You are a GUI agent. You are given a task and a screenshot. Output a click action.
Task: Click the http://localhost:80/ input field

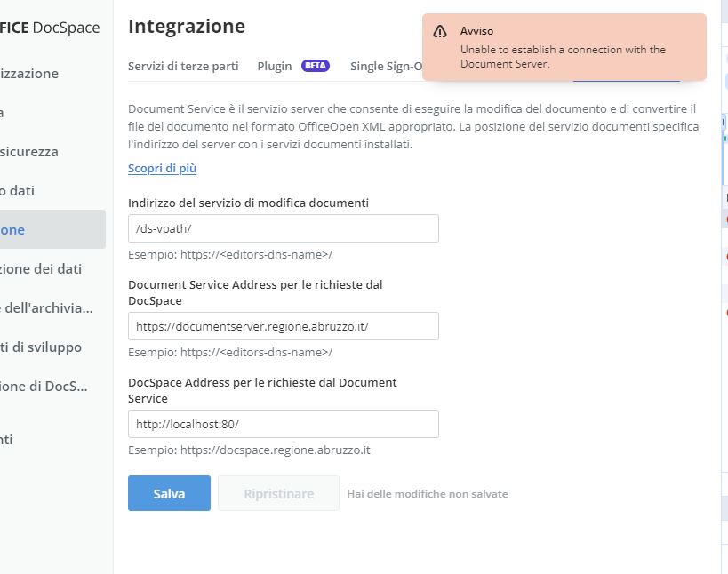[x=284, y=424]
